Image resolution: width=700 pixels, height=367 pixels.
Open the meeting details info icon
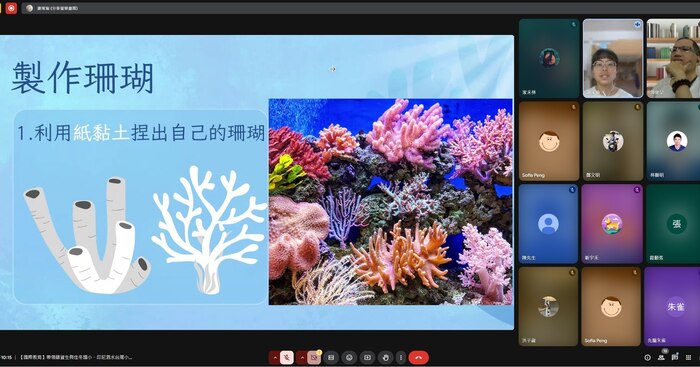coord(647,358)
